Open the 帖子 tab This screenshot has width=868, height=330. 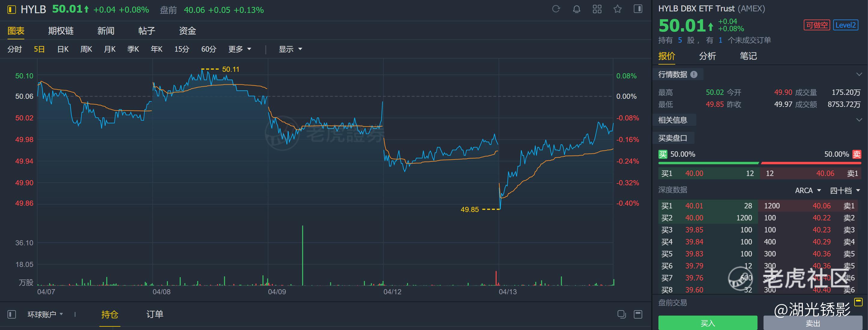[x=147, y=31]
